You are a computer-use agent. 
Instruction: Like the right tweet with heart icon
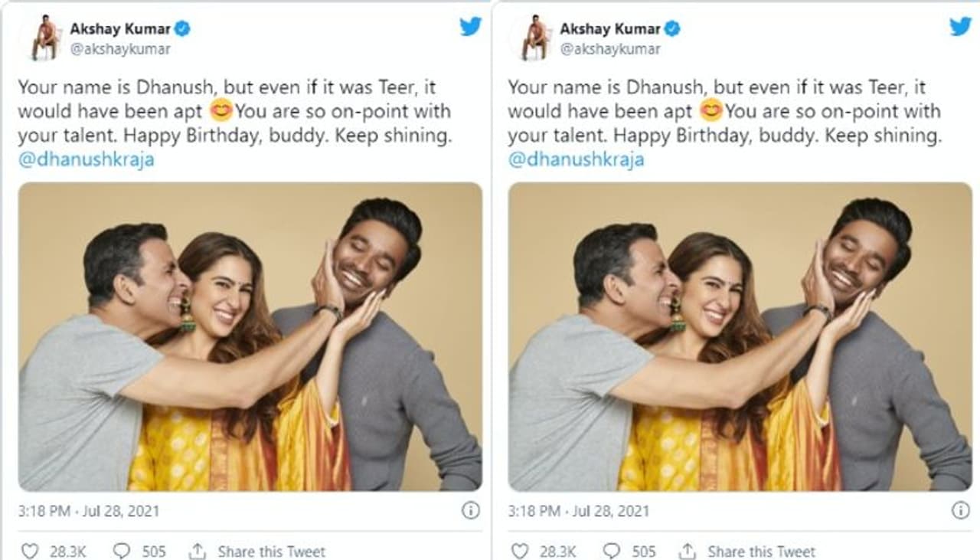click(x=519, y=551)
